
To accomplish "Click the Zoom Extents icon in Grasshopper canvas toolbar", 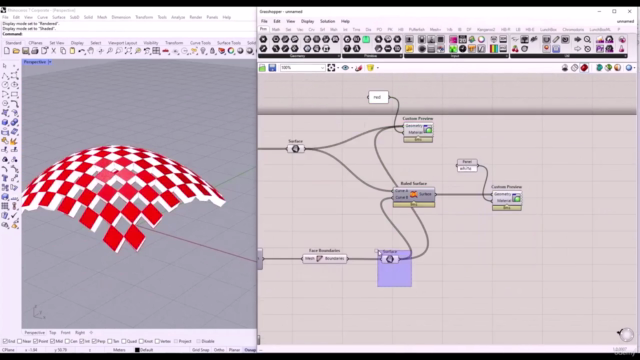I will (331, 68).
